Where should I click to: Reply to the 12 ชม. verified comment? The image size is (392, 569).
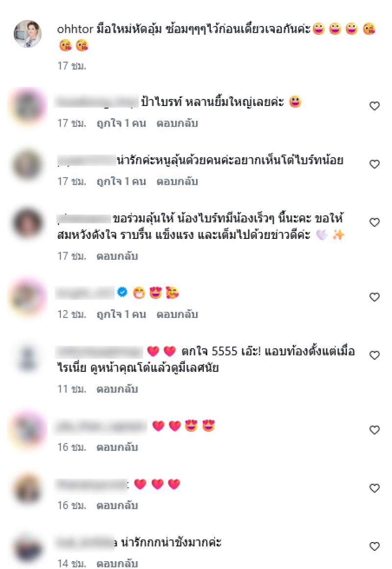coord(177,314)
